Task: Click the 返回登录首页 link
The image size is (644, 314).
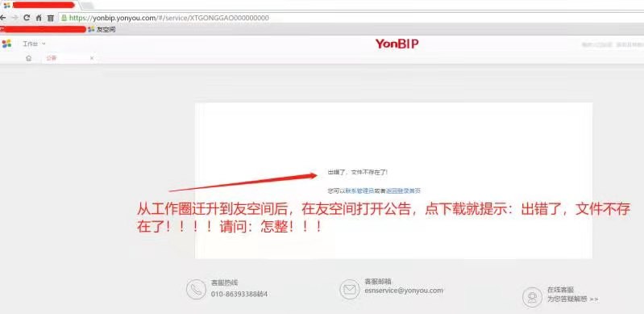Action: coord(403,191)
